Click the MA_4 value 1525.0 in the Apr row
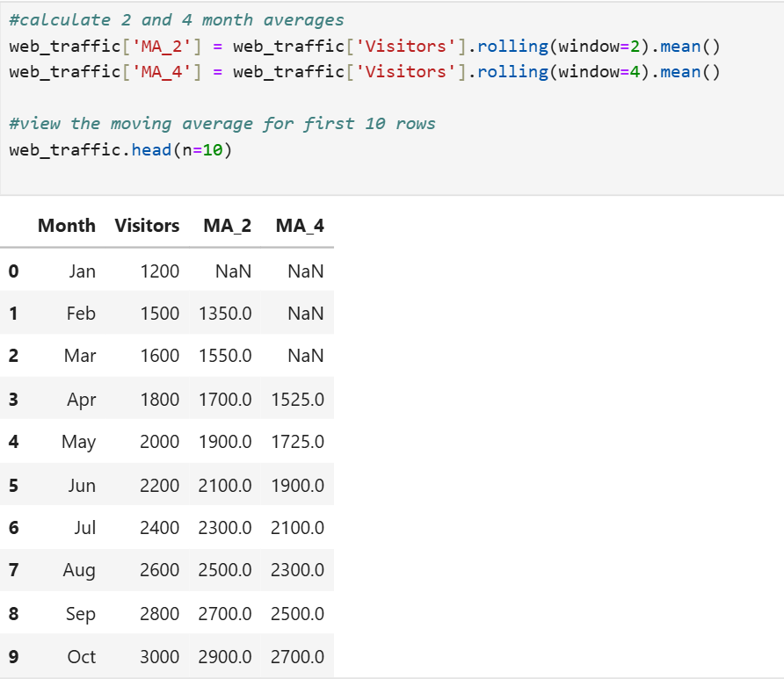The width and height of the screenshot is (784, 679). click(x=297, y=400)
